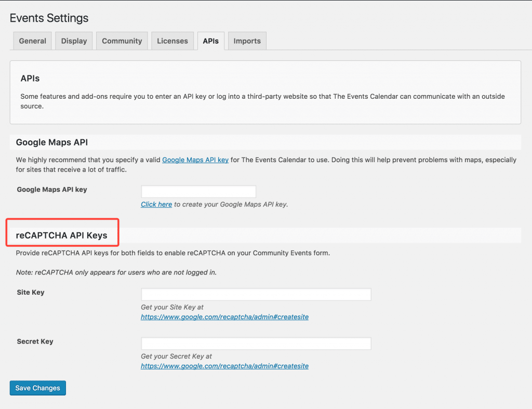Click the 'Get your Secret Key at' text

(177, 357)
